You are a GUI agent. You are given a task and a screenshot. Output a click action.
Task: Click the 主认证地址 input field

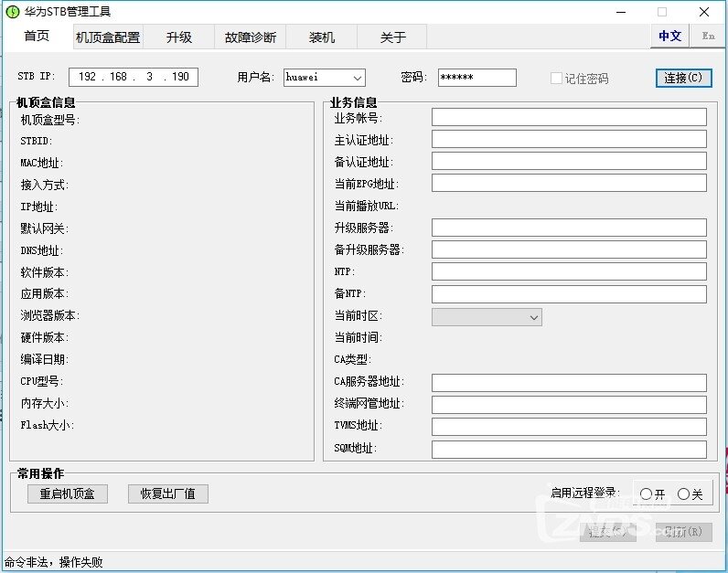click(569, 139)
